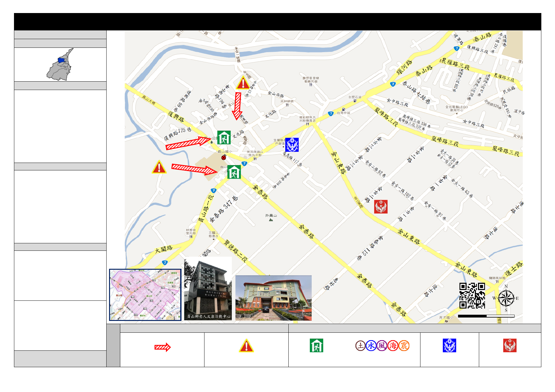Click the legend 水 disaster circle

click(371, 345)
